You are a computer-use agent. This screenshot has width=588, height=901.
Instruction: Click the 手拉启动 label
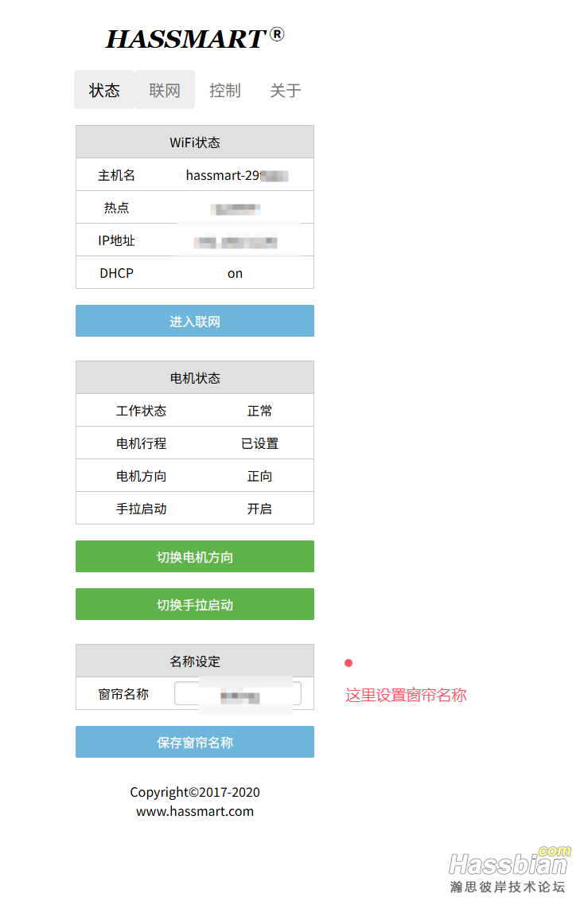[142, 509]
